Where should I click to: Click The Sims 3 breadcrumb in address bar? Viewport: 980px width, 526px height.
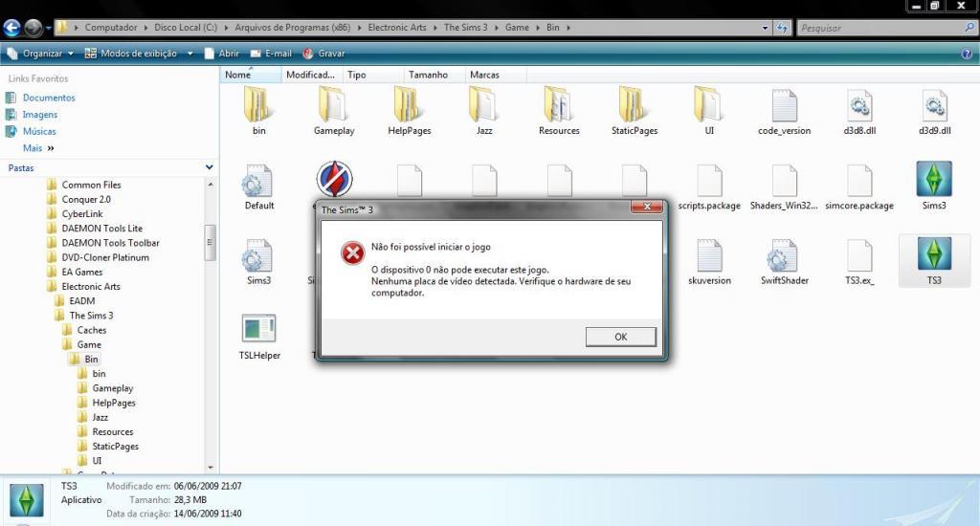466,28
